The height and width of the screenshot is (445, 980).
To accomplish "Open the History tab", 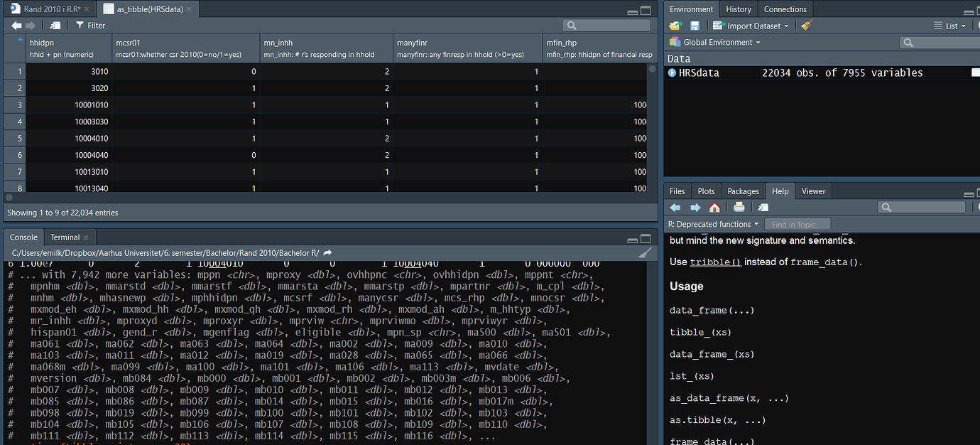I will pos(738,9).
